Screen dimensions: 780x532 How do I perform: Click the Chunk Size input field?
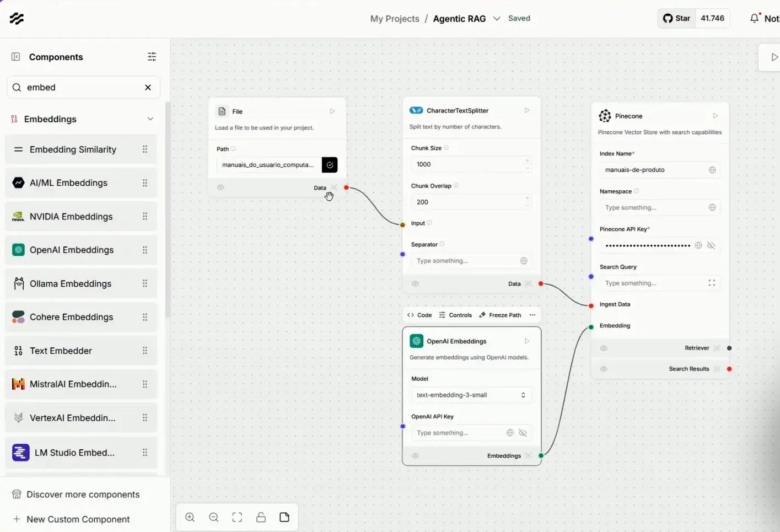pos(471,164)
